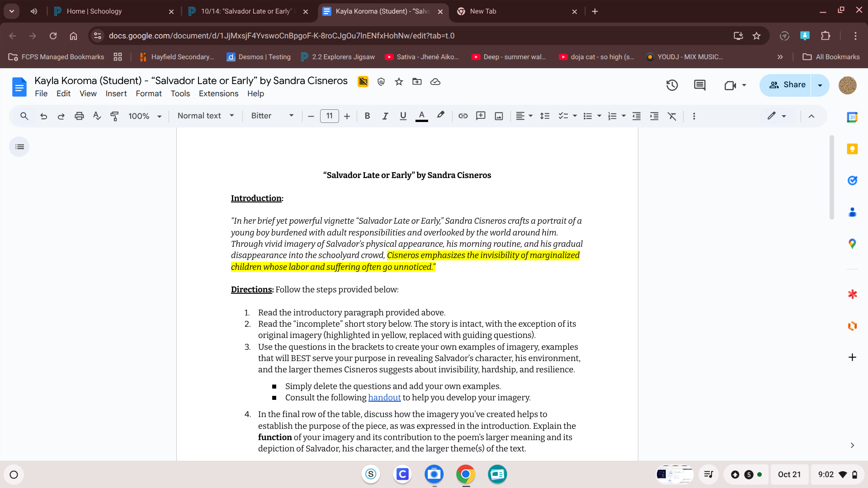
Task: Open the text color picker
Action: point(421,116)
